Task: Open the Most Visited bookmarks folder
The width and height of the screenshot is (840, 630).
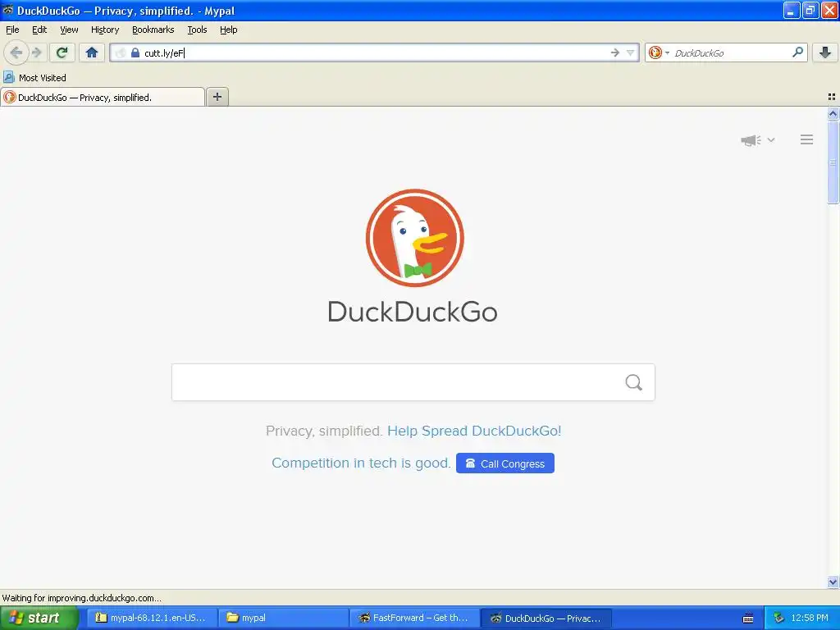Action: click(35, 78)
